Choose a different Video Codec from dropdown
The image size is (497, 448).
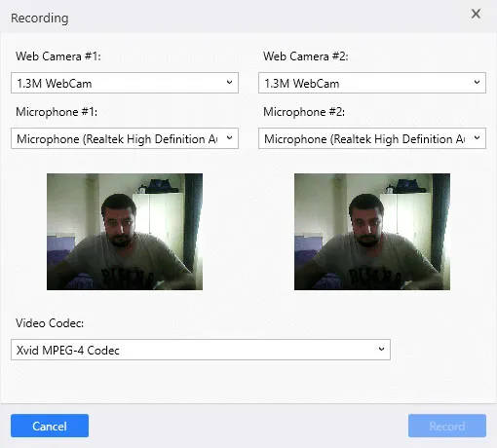201,350
